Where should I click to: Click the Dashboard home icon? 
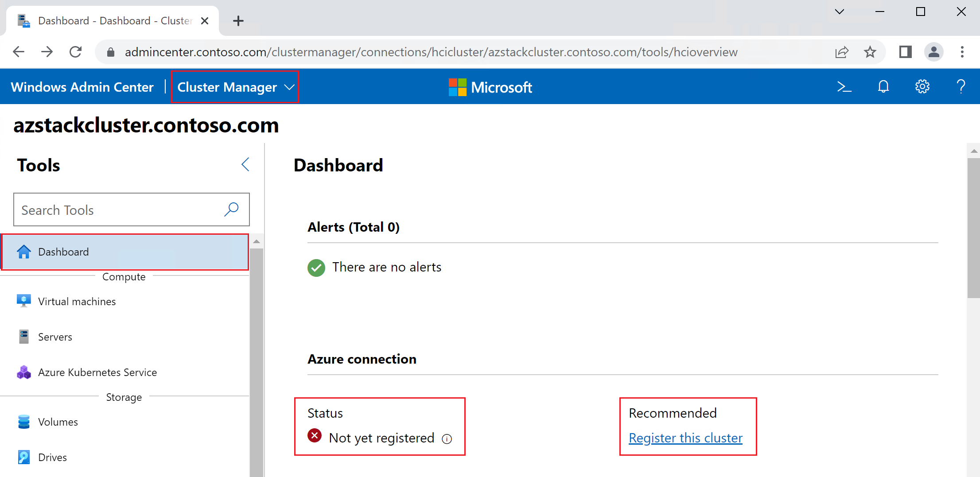[24, 252]
